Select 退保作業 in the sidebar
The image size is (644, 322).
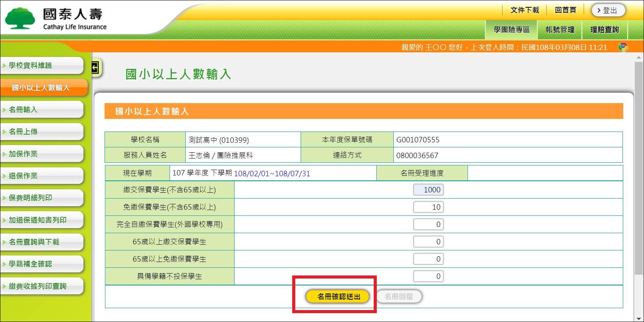(x=42, y=176)
